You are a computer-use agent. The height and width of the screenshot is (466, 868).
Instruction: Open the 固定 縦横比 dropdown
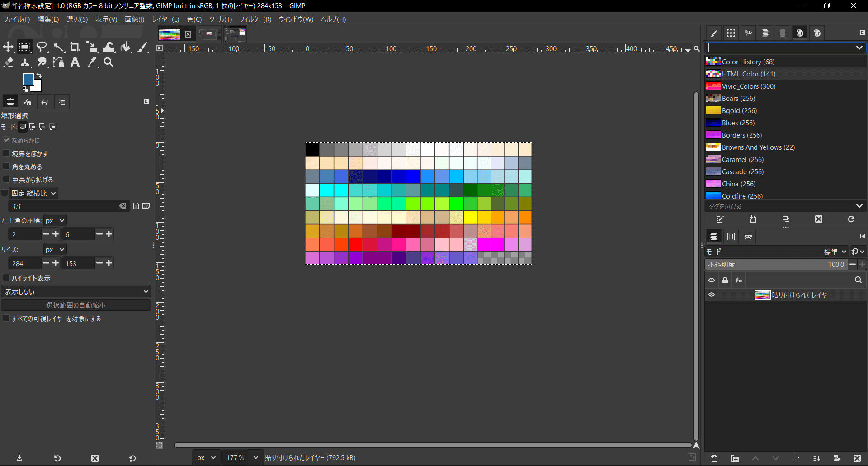33,193
